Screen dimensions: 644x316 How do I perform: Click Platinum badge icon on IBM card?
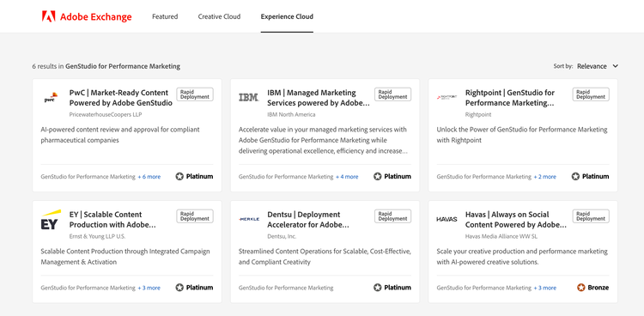click(x=378, y=176)
